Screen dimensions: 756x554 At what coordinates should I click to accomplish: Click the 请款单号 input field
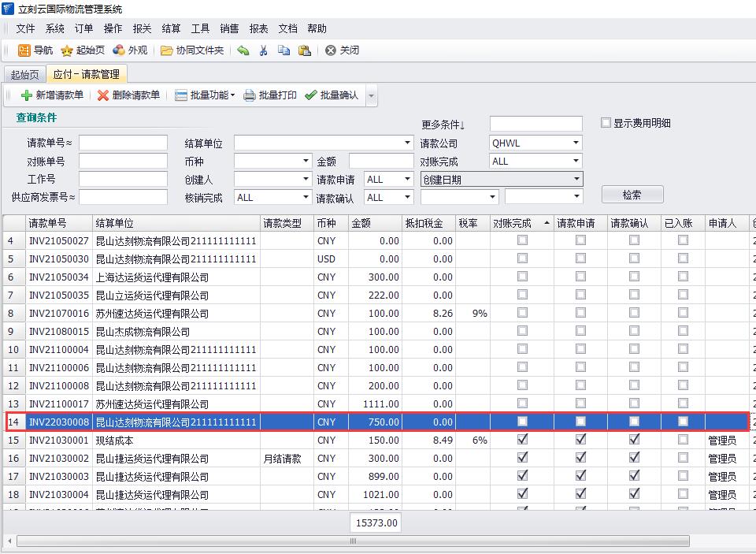(x=123, y=143)
